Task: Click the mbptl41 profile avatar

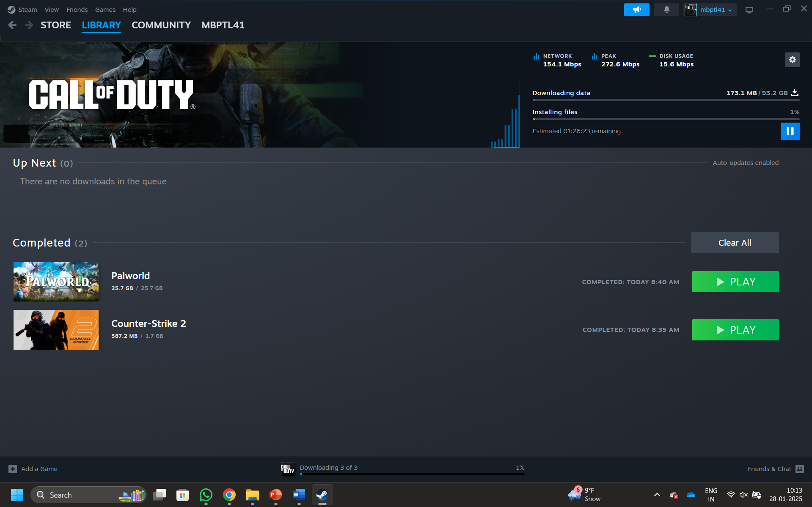Action: 691,10
